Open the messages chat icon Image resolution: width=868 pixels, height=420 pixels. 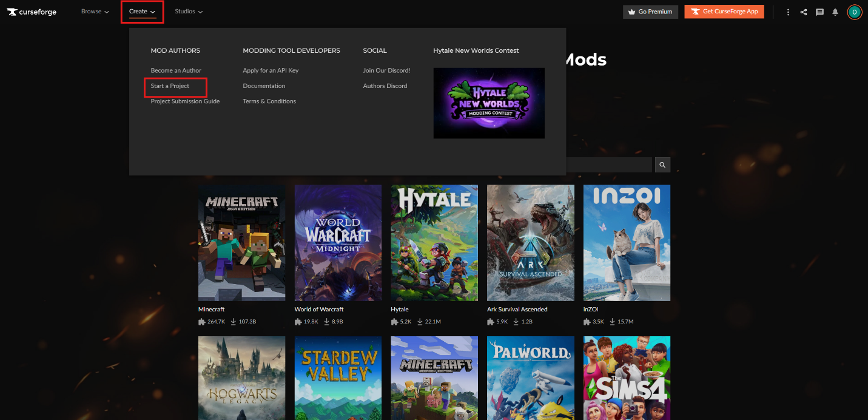[819, 12]
